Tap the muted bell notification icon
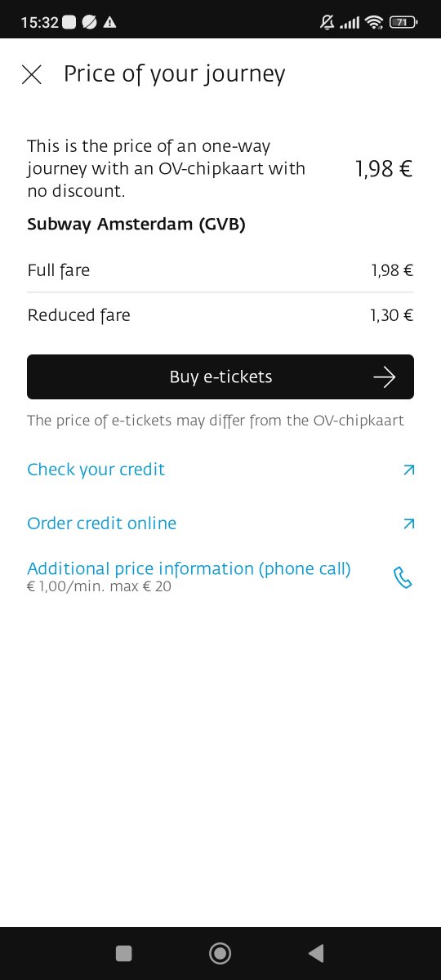 pyautogui.click(x=327, y=22)
